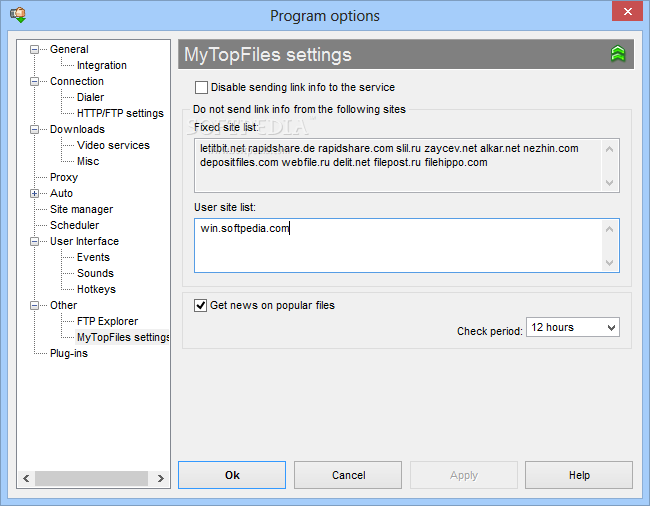This screenshot has width=650, height=506.
Task: Select the Auto tree label
Action: [61, 194]
